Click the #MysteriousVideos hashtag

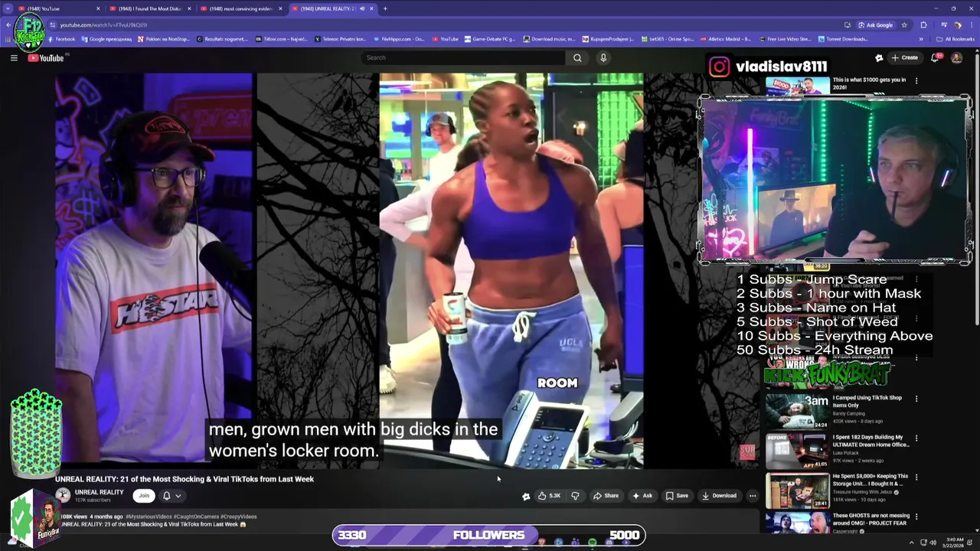click(x=149, y=517)
